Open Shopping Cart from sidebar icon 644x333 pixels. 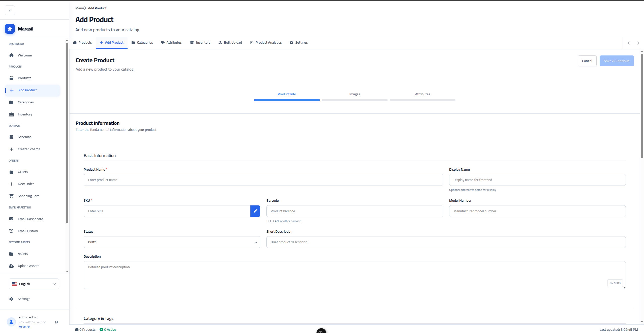coord(11,196)
